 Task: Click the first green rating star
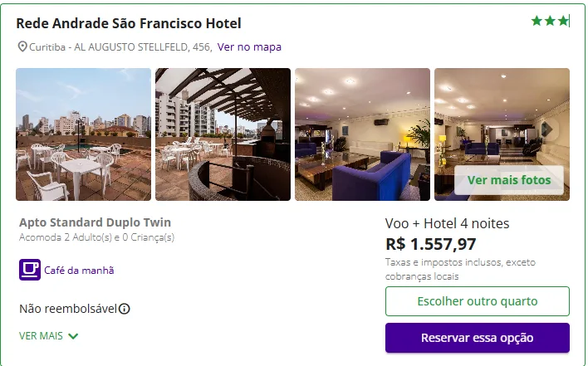[537, 21]
